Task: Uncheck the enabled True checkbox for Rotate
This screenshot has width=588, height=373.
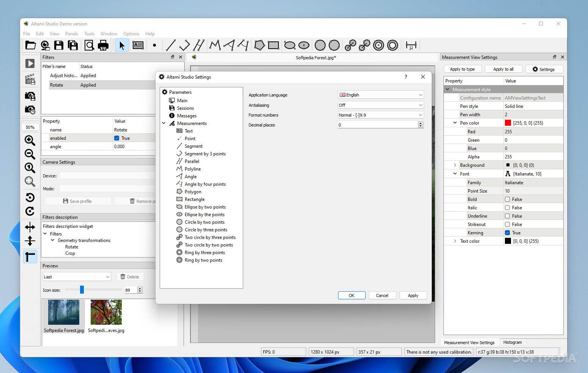Action: click(x=116, y=138)
